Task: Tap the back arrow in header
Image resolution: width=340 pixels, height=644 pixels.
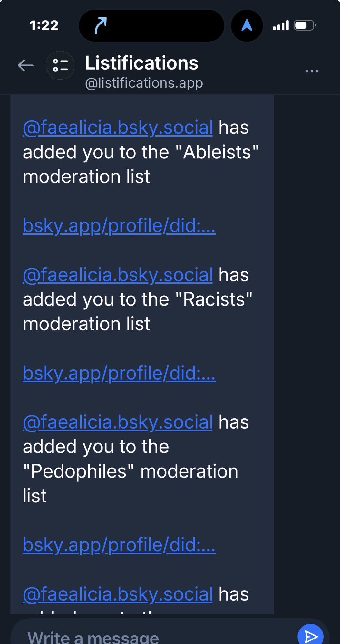Action: (x=26, y=65)
